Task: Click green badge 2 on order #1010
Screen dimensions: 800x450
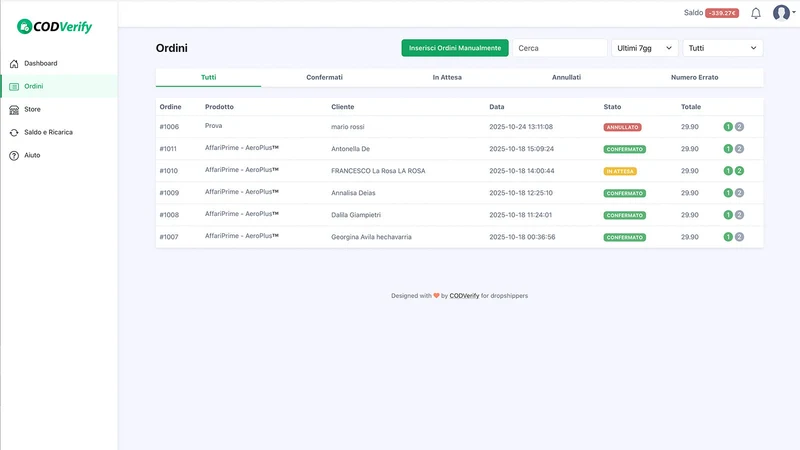Action: click(x=739, y=171)
